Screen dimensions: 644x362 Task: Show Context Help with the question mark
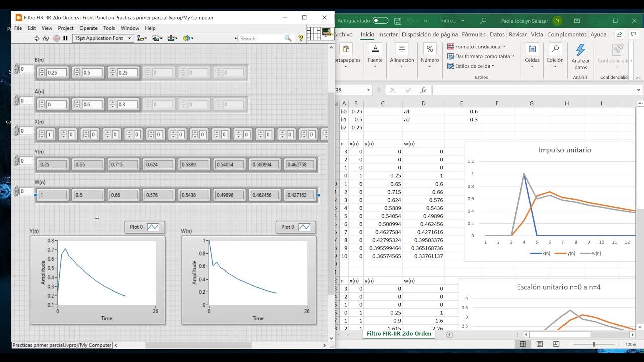(x=301, y=38)
